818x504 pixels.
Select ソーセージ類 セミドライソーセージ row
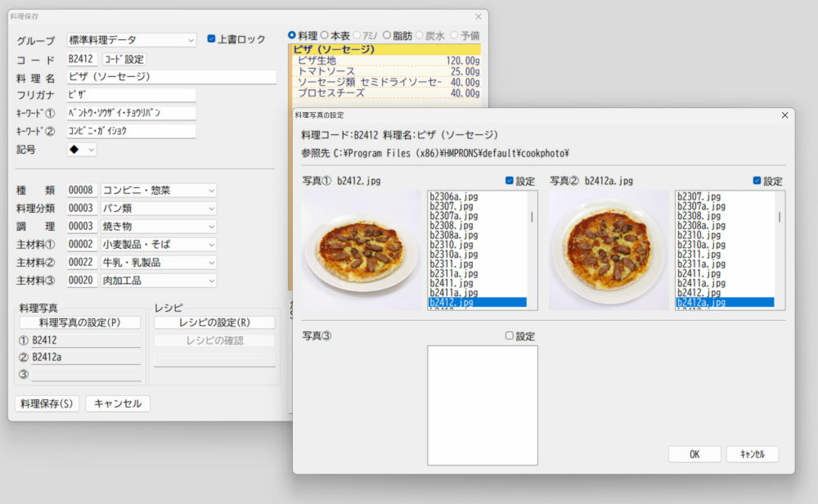click(x=386, y=83)
